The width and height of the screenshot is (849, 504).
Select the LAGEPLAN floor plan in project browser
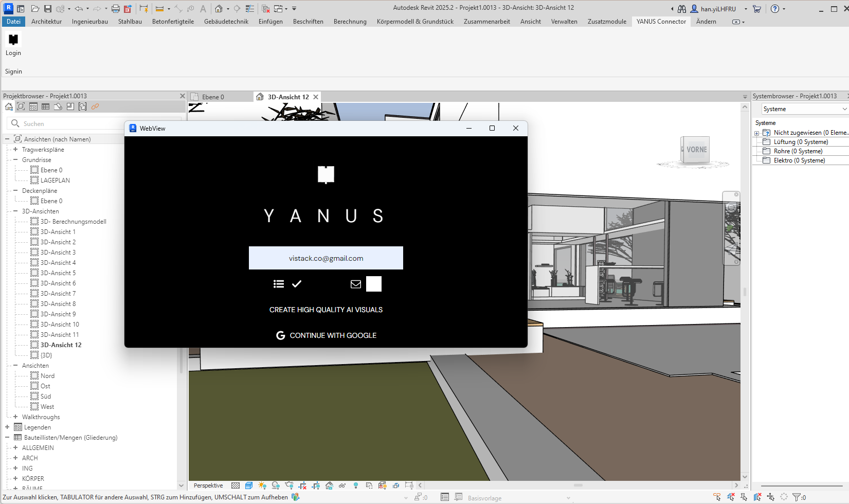55,181
